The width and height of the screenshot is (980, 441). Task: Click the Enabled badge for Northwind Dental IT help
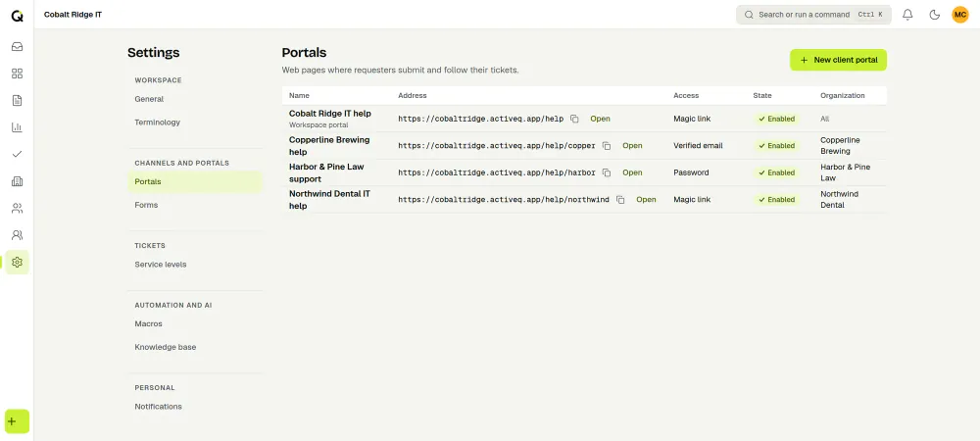point(776,200)
